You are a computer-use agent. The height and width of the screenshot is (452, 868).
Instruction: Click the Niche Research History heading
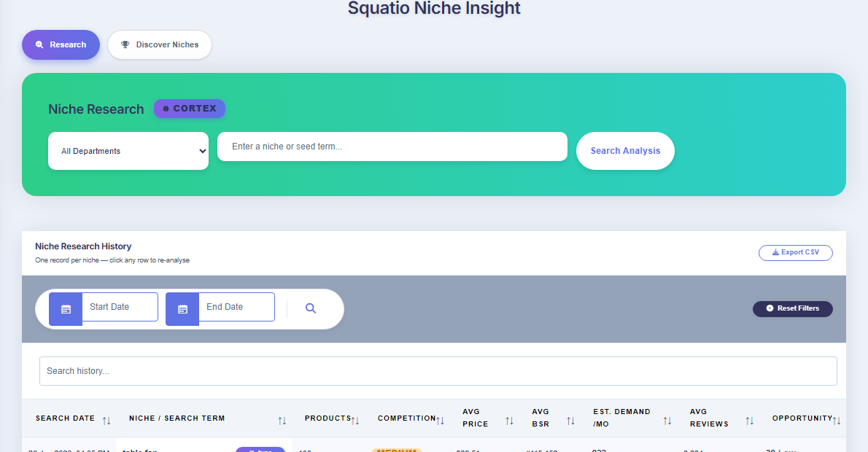coord(83,246)
